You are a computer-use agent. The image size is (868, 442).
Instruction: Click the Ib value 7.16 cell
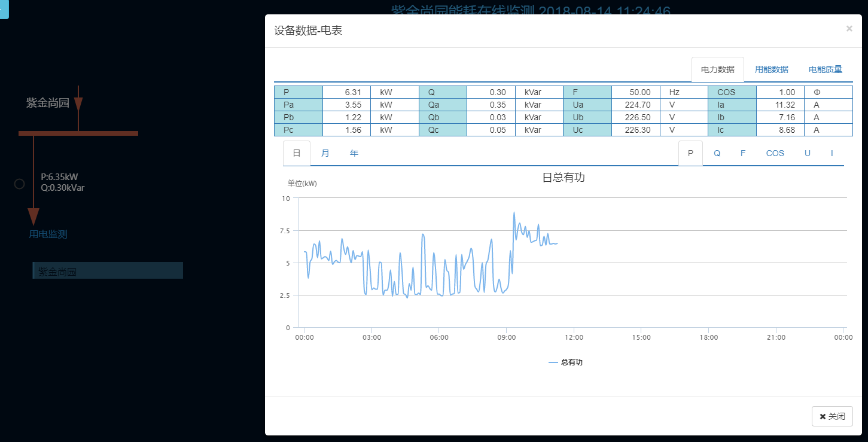780,117
